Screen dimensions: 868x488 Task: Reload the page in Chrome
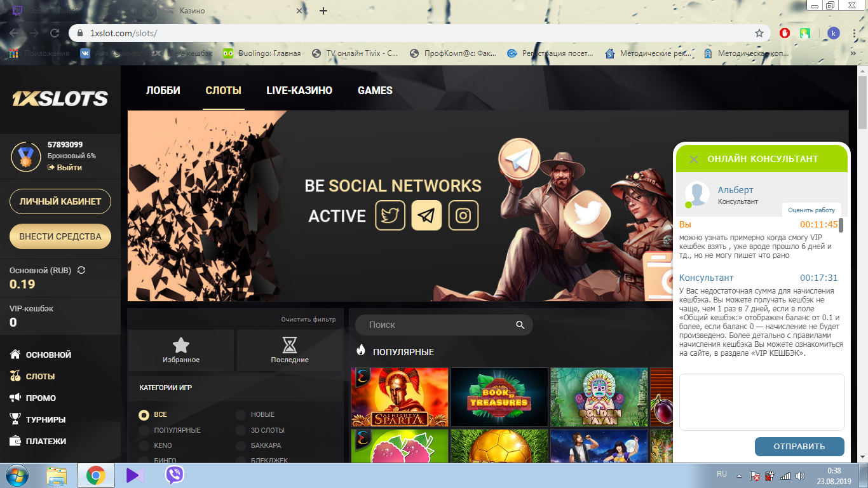click(55, 33)
